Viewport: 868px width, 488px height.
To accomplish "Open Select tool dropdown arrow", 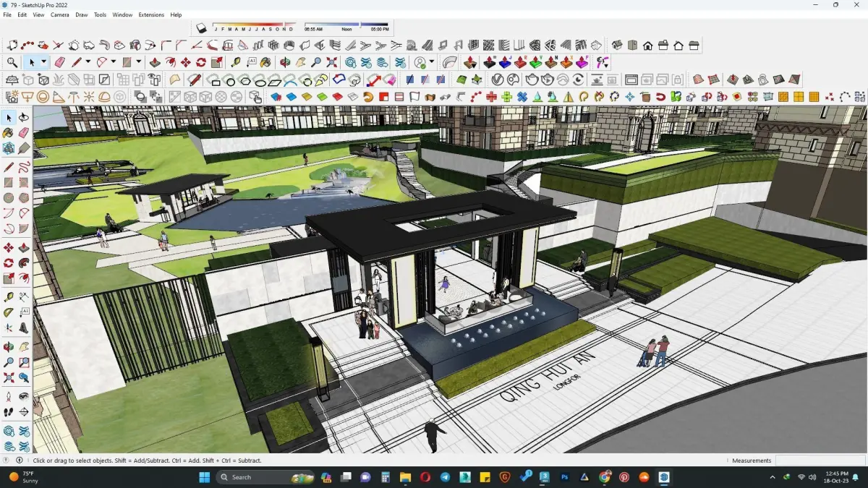I will 43,63.
